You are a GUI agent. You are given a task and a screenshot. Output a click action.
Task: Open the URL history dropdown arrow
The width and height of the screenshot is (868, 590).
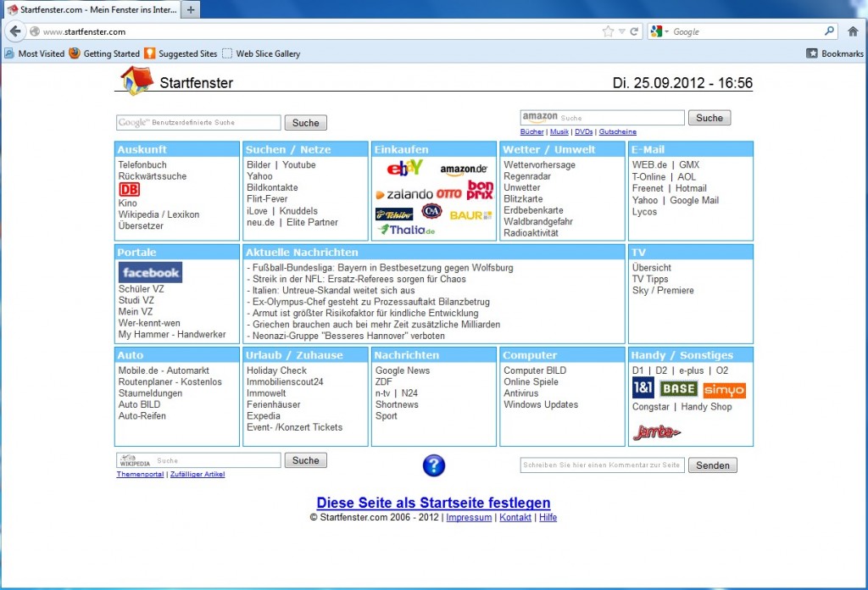point(621,31)
